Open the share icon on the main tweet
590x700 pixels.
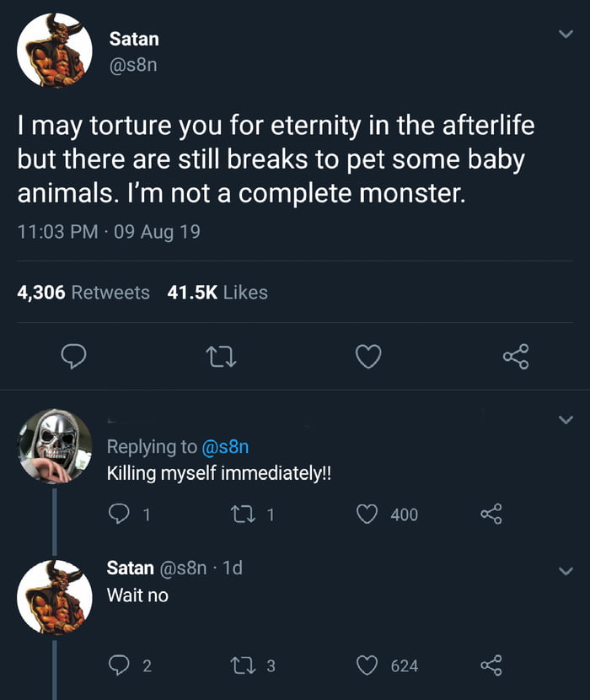(x=517, y=358)
